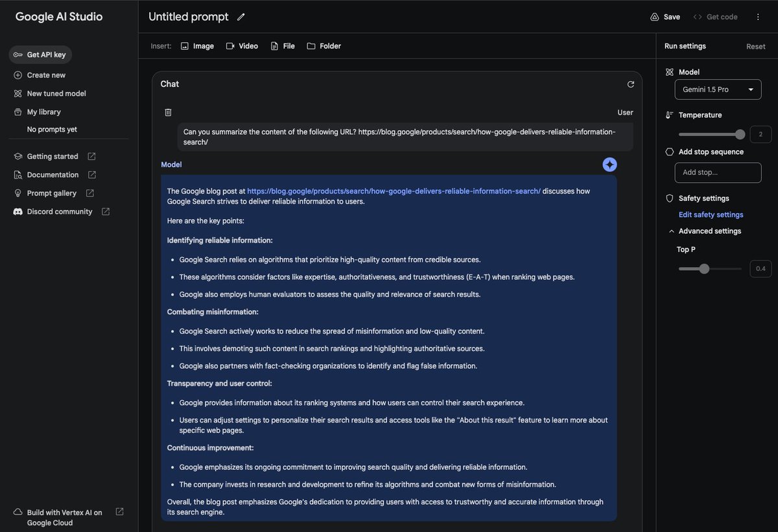The image size is (778, 532).
Task: Click the tune icon beside New tuned model
Action: tap(18, 93)
